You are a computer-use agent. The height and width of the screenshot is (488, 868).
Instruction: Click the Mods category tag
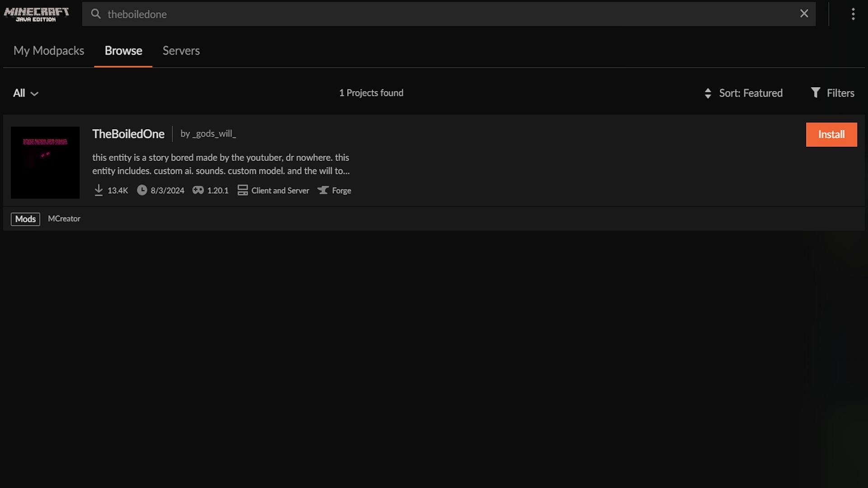[x=25, y=219]
